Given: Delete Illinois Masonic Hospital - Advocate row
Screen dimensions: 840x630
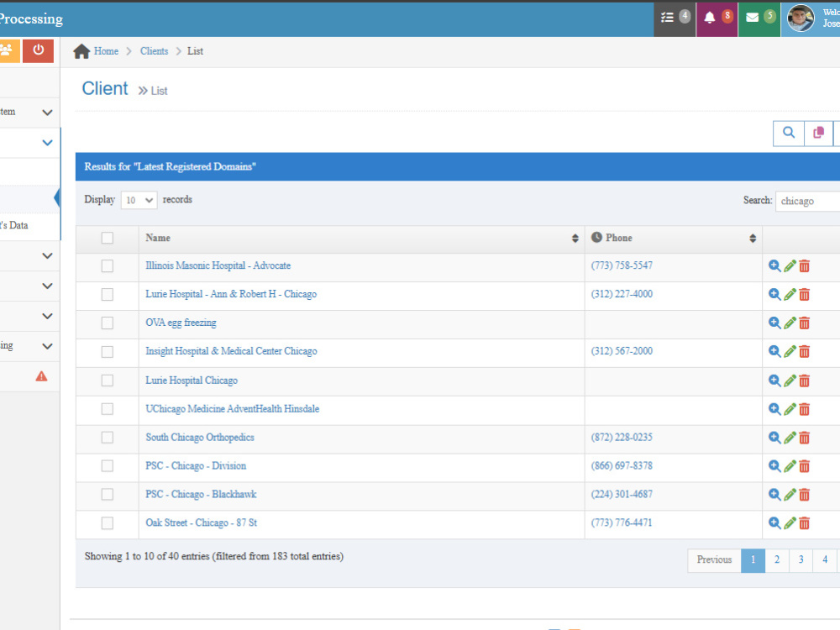Looking at the screenshot, I should (804, 266).
